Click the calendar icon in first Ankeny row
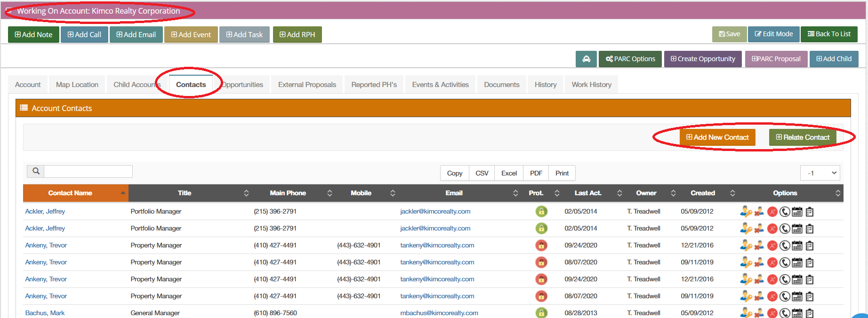This screenshot has height=318, width=868. pyautogui.click(x=797, y=246)
